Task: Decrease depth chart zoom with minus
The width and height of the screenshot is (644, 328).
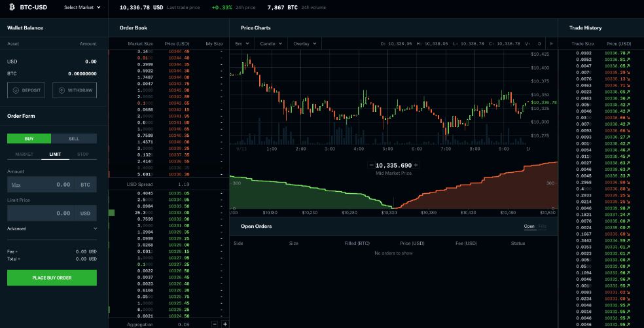Action: click(x=371, y=165)
